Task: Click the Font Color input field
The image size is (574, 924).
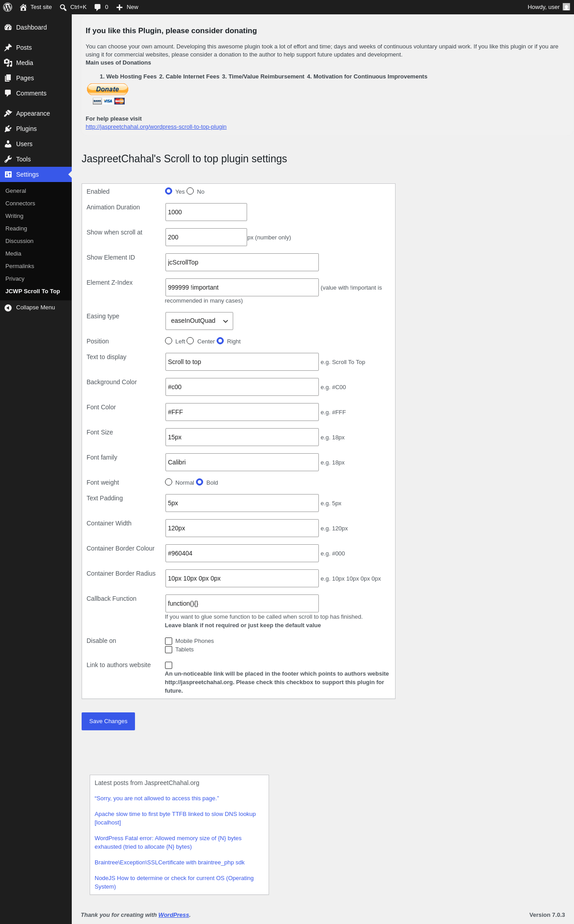Action: 242,412
